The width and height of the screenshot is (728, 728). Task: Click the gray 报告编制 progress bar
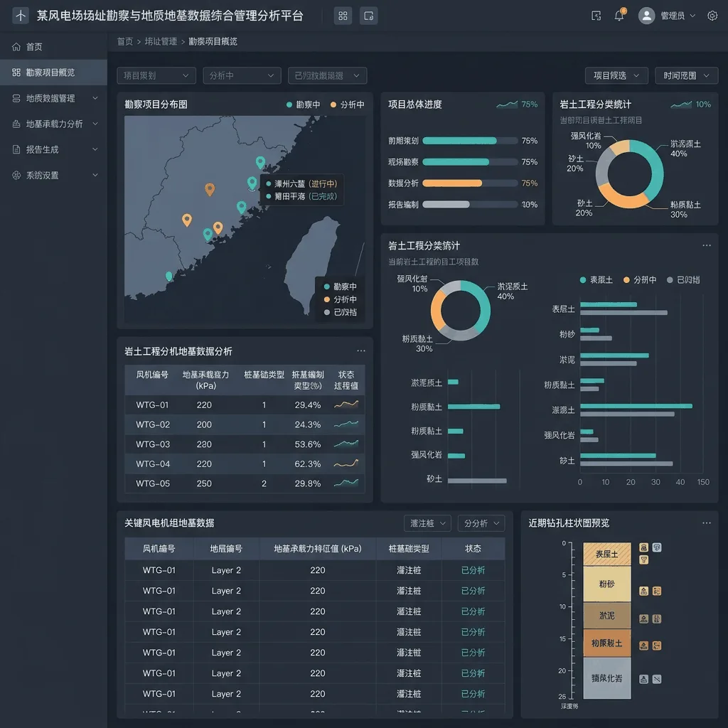(x=470, y=204)
